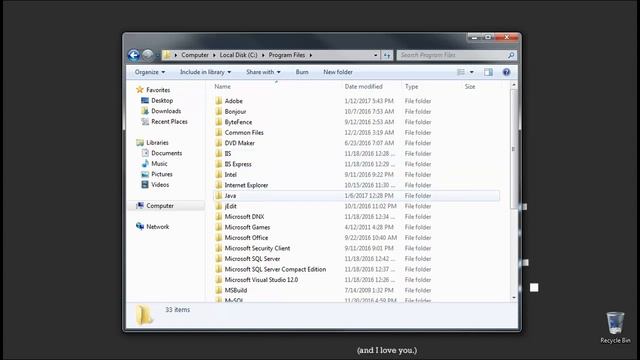This screenshot has height=360, width=640.
Task: Select the Bonjour folder icon
Action: coord(219,111)
